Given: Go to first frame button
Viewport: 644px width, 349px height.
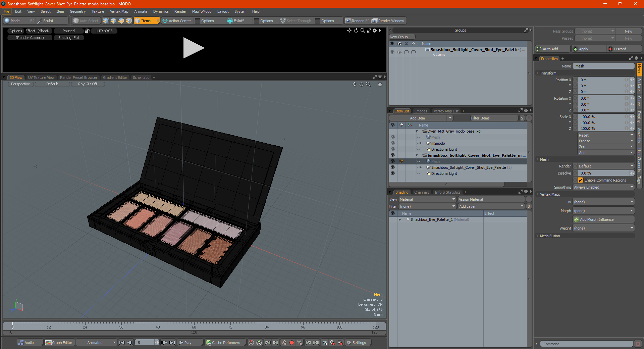Looking at the screenshot, I should [122, 343].
